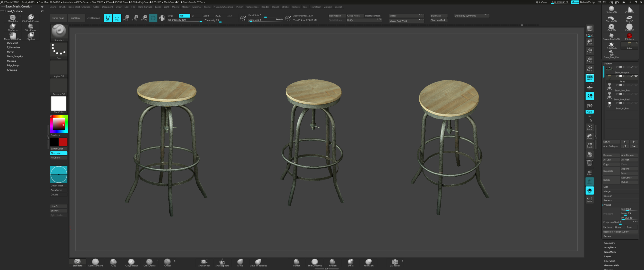Open the Preferences menu
The width and height of the screenshot is (644, 270).
(x=252, y=7)
